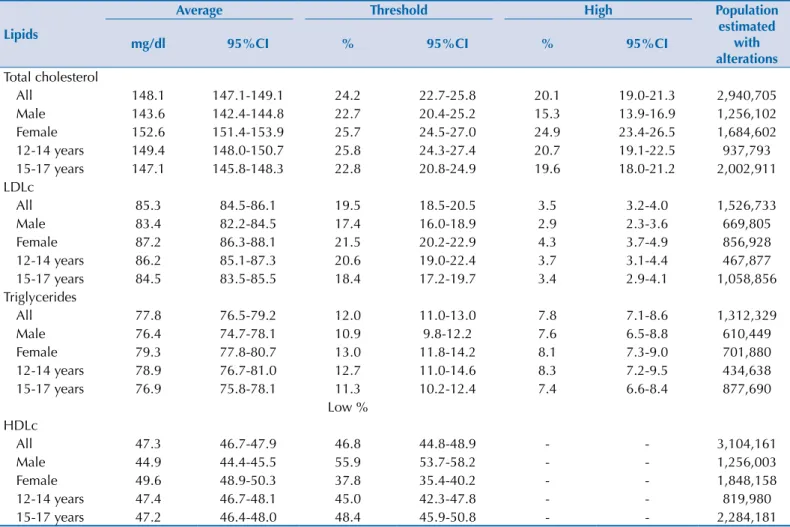
Task: Click threshold interval "9.8-12.2" for Triglycerides Male
Action: click(x=447, y=334)
